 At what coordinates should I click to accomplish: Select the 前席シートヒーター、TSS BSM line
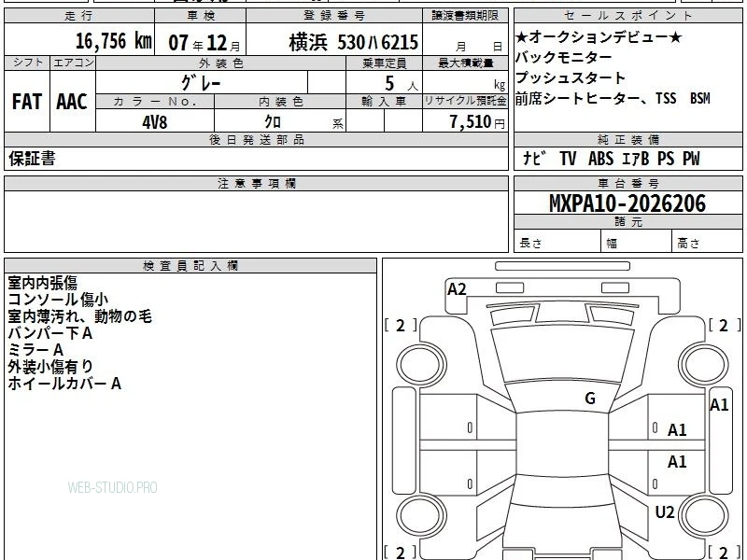(613, 98)
